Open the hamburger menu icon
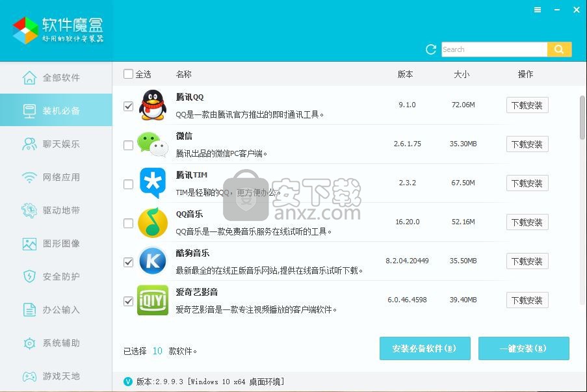Viewport: 587px width, 392px height. tap(538, 10)
